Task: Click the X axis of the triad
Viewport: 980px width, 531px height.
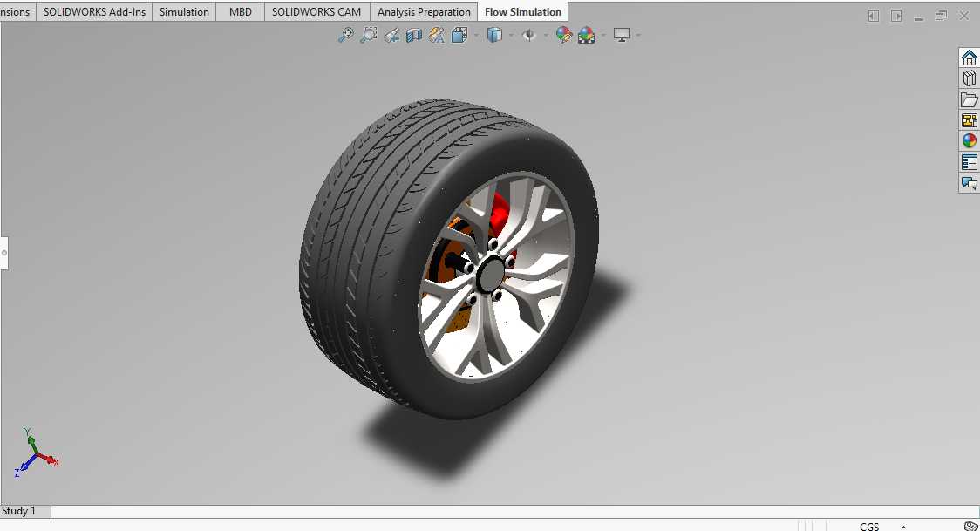Action: tap(47, 460)
